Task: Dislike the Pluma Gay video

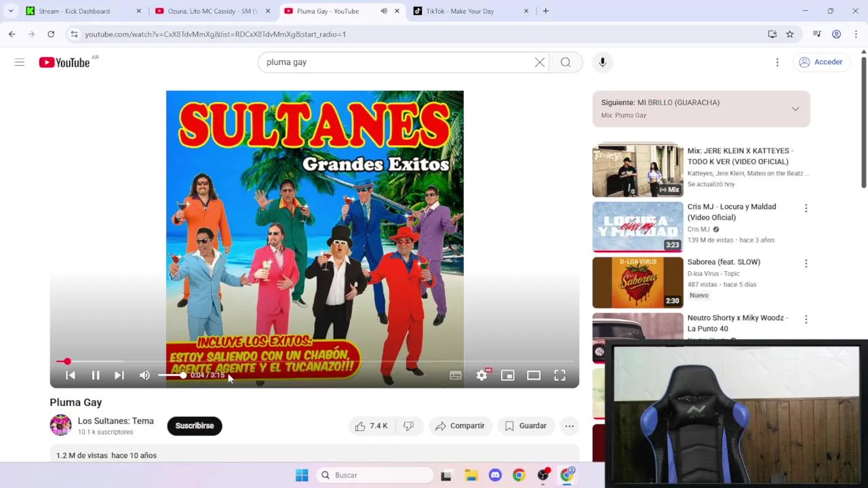Action: (409, 426)
